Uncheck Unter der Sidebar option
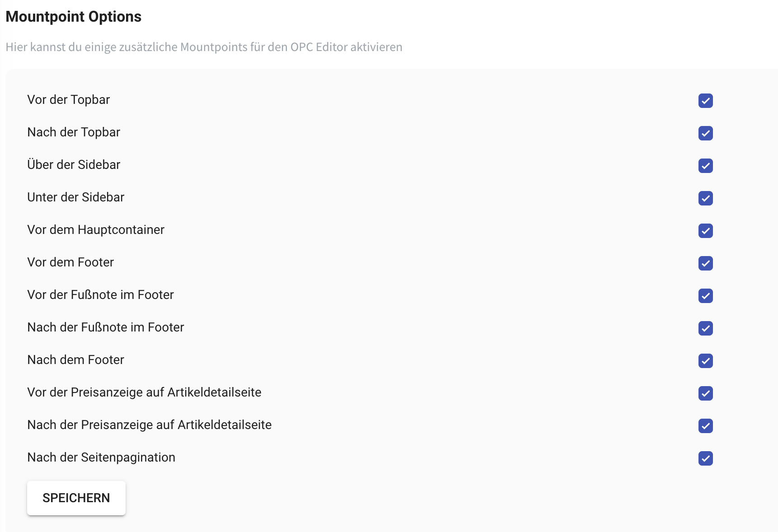 [705, 198]
